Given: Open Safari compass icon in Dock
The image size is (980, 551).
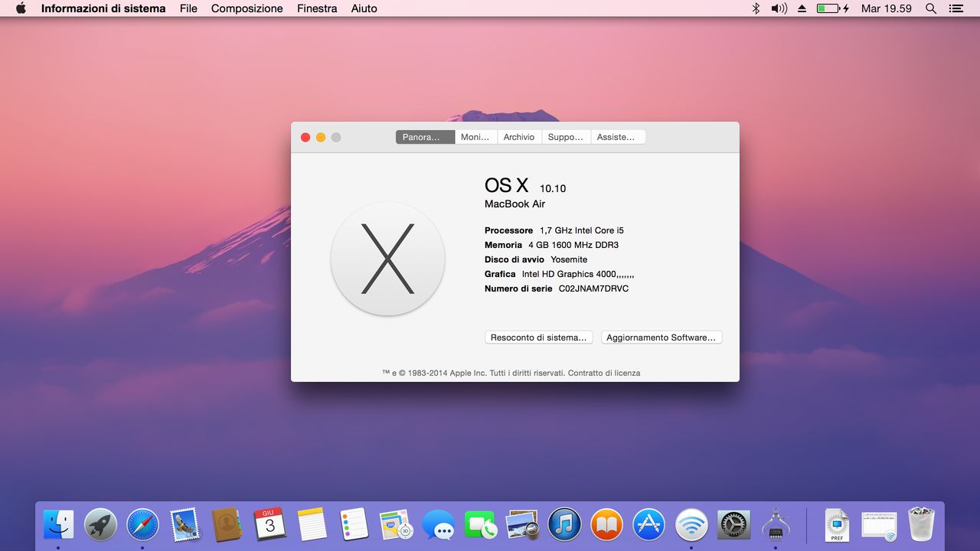Looking at the screenshot, I should pyautogui.click(x=142, y=525).
